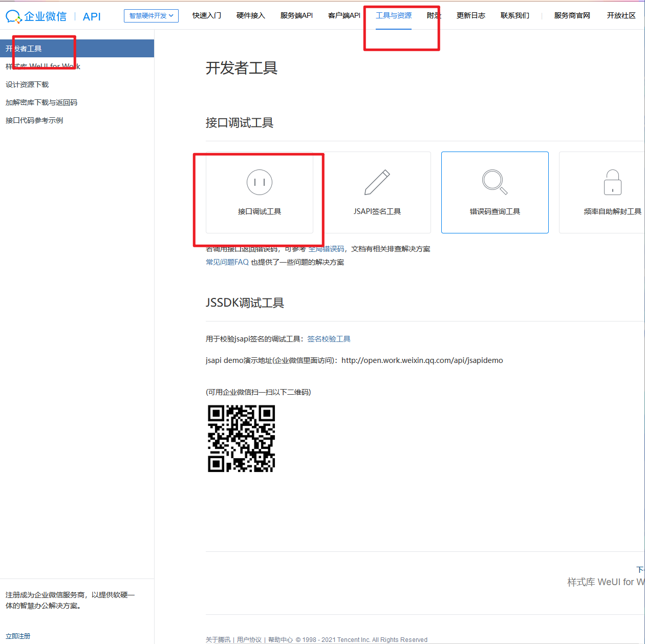
Task: Open 加解密库下载与返回码 sidebar item
Action: pyautogui.click(x=41, y=102)
